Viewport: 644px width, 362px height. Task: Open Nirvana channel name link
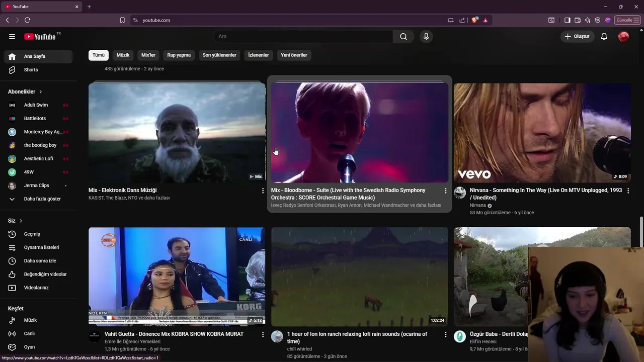478,205
